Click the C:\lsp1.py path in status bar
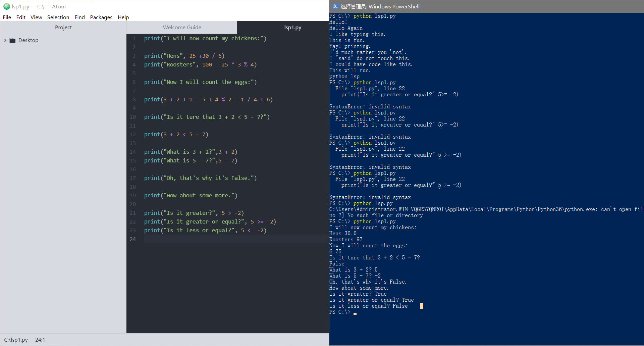 click(x=16, y=340)
